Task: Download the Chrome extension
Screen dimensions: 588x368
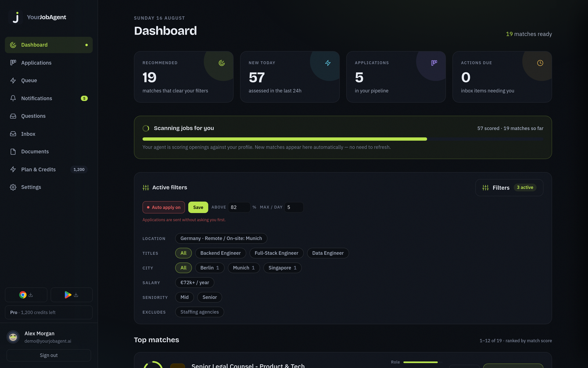Action: (26, 295)
